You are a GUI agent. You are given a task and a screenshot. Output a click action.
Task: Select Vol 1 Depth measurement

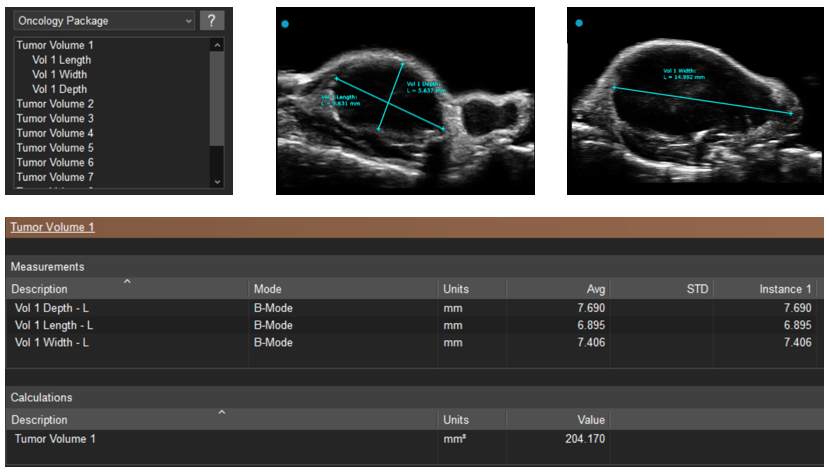(59, 89)
